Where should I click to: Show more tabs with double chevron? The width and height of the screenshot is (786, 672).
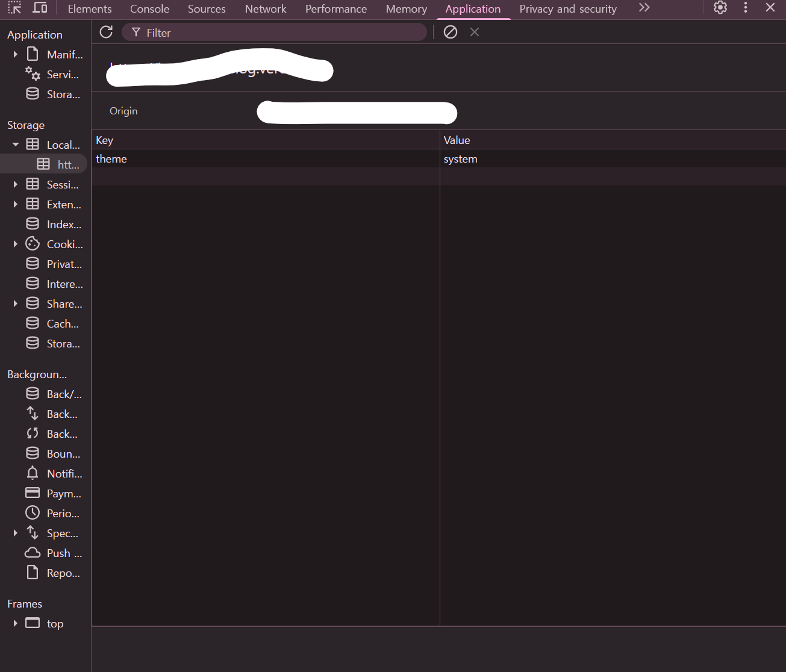tap(644, 8)
